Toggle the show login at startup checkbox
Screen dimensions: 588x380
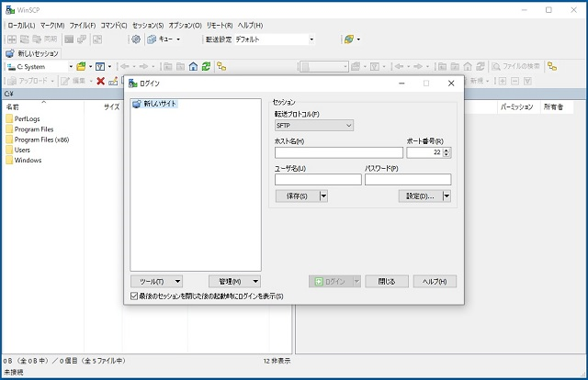135,296
